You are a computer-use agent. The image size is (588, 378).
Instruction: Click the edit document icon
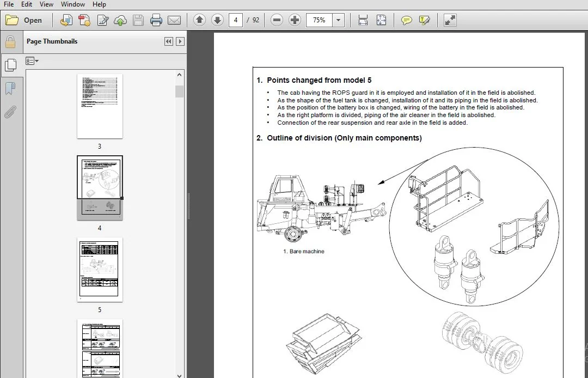point(102,20)
